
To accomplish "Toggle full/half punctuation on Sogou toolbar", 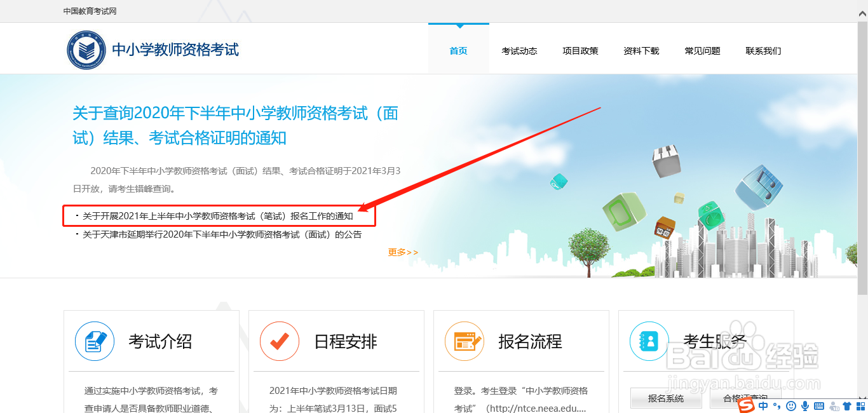I will 776,406.
